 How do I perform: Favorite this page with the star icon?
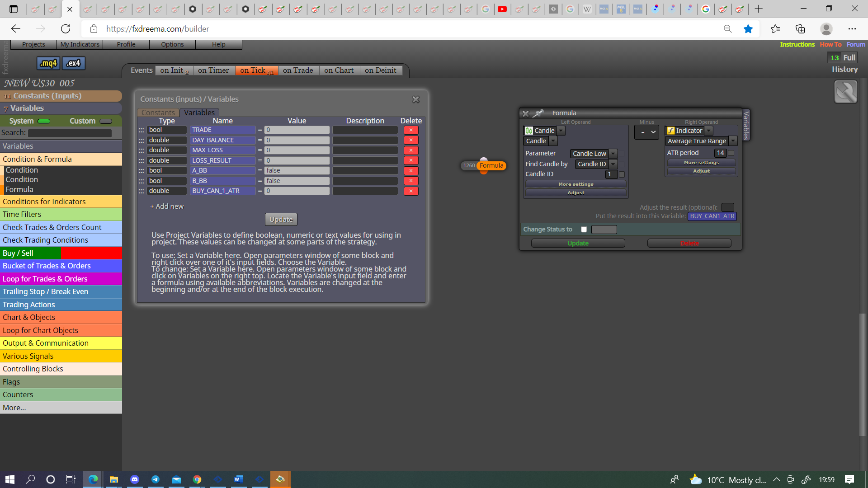coord(748,29)
